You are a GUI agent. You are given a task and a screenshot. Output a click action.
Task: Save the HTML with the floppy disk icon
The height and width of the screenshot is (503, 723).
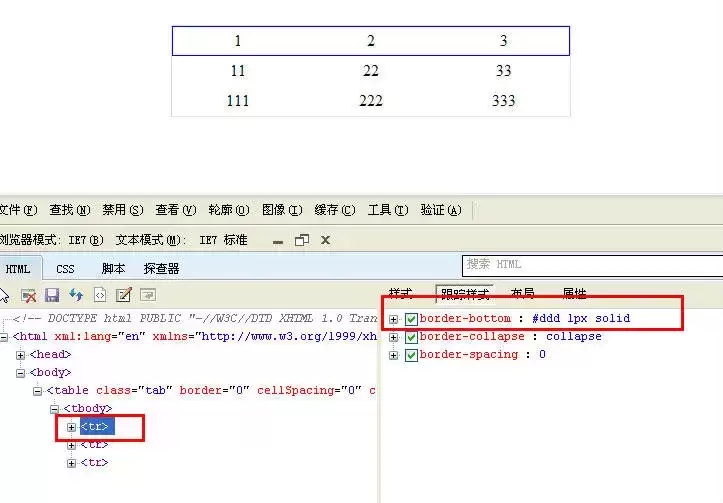click(52, 295)
